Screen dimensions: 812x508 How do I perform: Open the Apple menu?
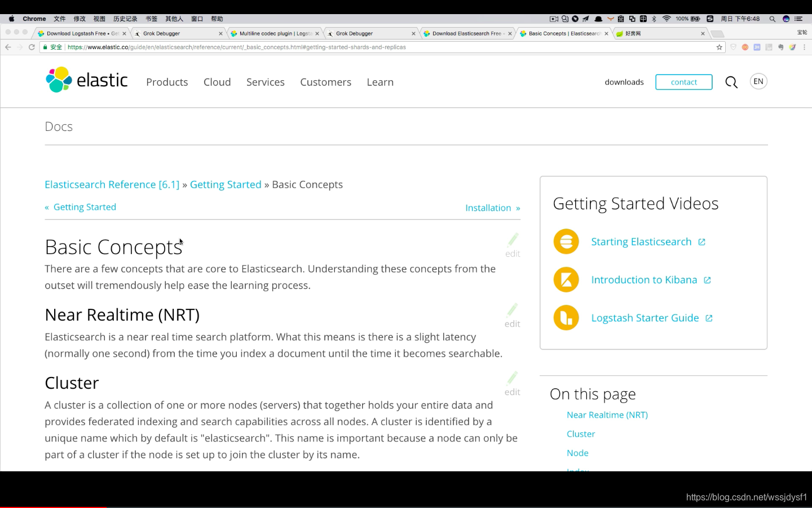pos(11,19)
